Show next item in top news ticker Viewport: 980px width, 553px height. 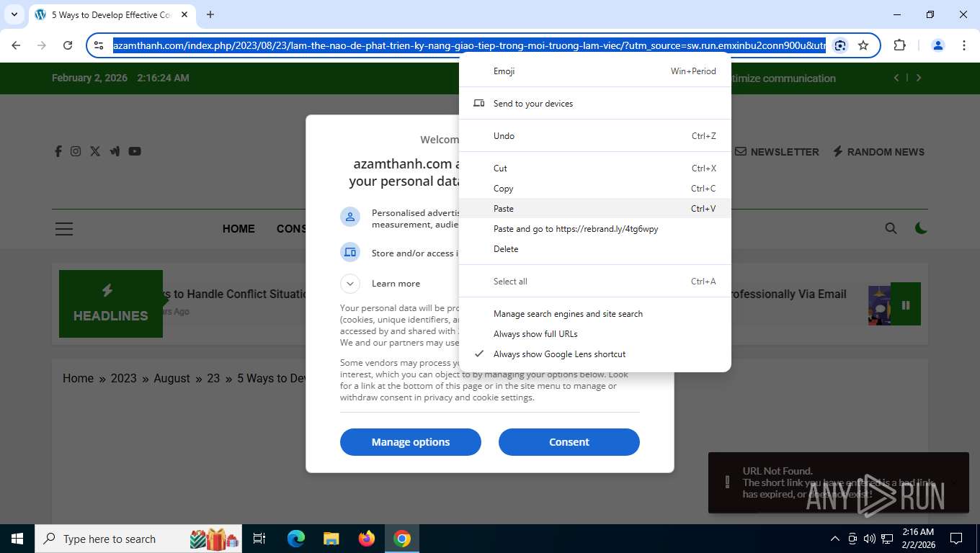point(919,78)
